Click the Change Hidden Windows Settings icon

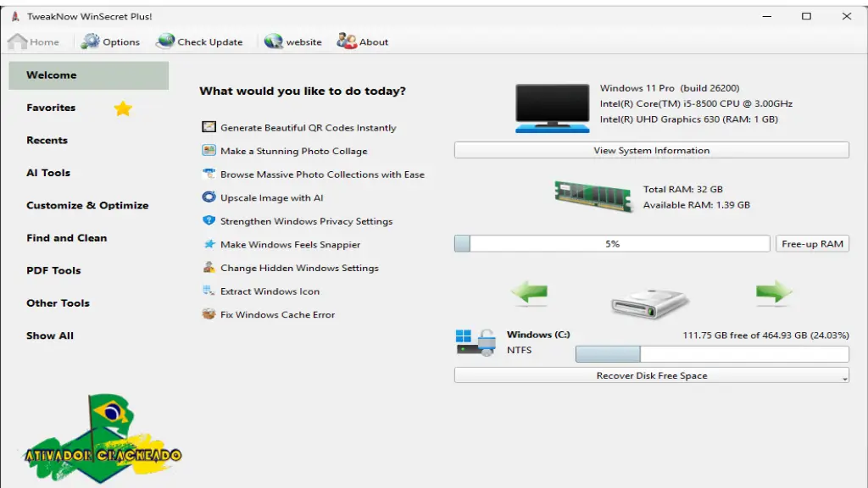[209, 267]
